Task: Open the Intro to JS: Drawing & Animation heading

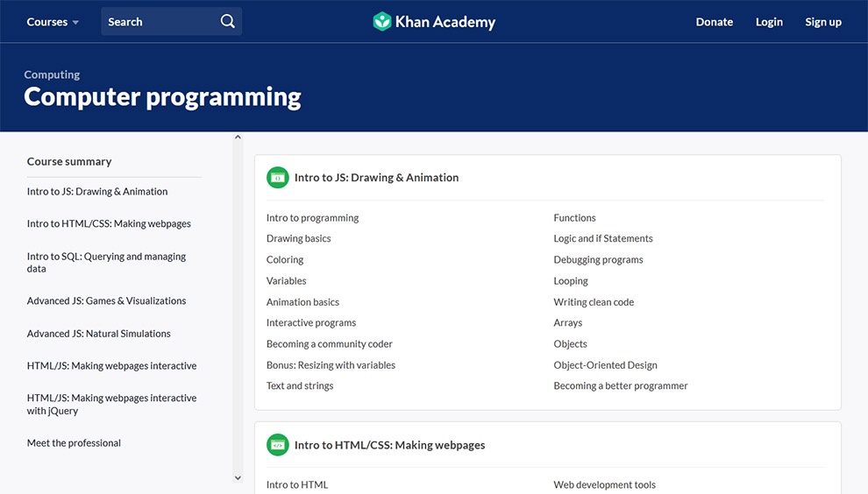Action: click(x=376, y=178)
